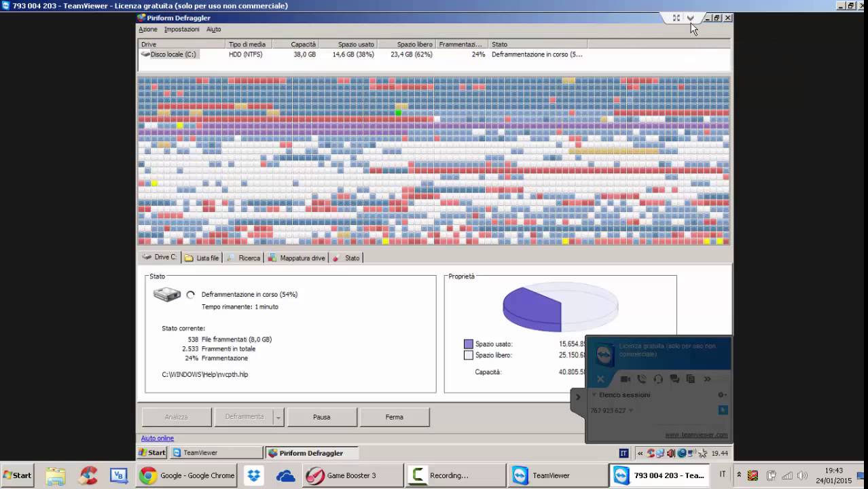The image size is (868, 489).
Task: Open the Visual Basic taskbar icon
Action: (120, 475)
